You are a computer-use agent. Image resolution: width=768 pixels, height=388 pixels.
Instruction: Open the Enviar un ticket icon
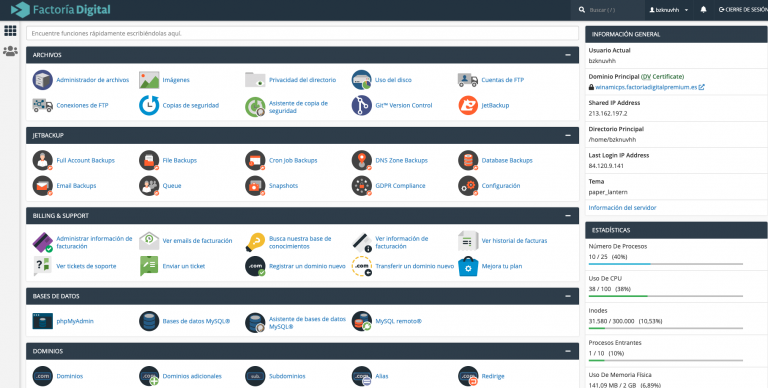[x=149, y=266]
